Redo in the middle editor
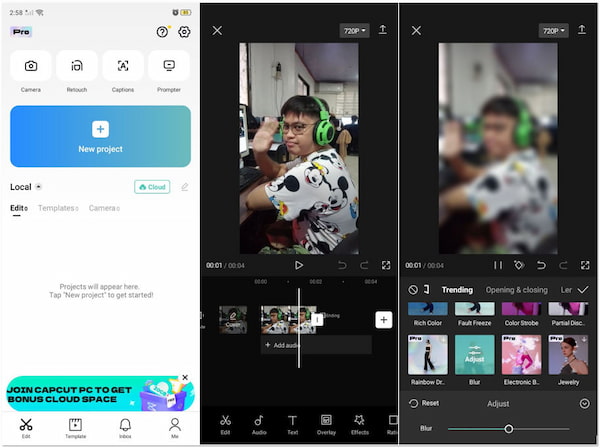Image resolution: width=600 pixels, height=448 pixels. point(364,265)
